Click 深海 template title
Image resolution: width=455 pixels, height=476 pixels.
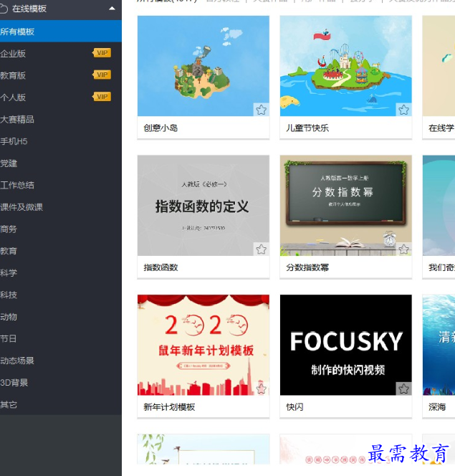(x=437, y=407)
